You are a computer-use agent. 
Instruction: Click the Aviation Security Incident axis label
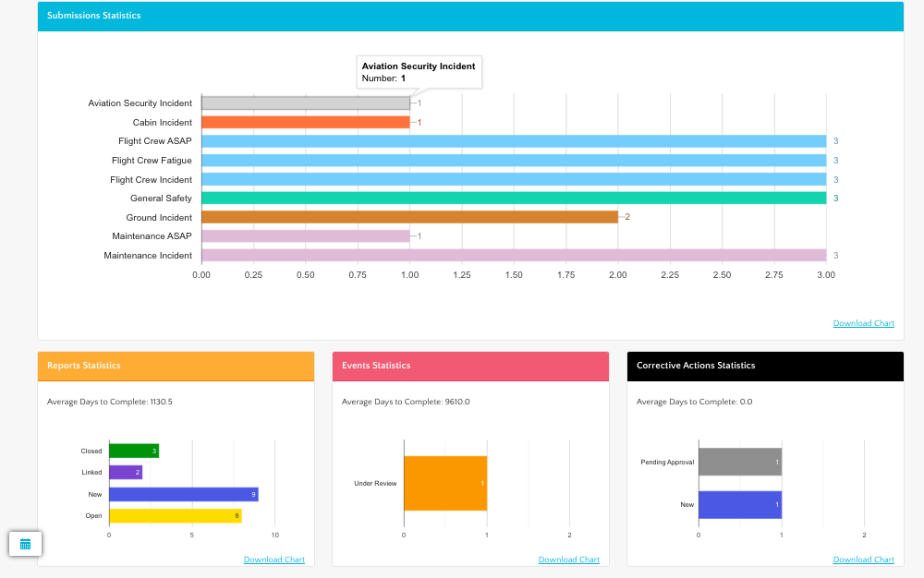point(140,103)
